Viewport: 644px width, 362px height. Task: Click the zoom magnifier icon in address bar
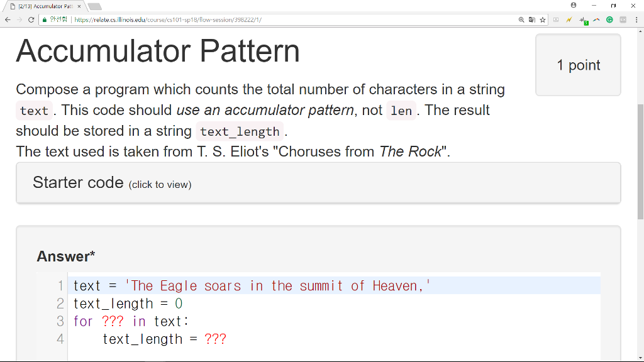coord(521,19)
